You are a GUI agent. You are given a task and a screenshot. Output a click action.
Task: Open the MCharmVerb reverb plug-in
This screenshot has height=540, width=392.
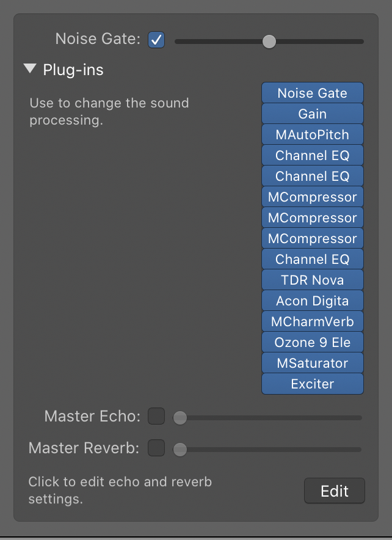[312, 322]
